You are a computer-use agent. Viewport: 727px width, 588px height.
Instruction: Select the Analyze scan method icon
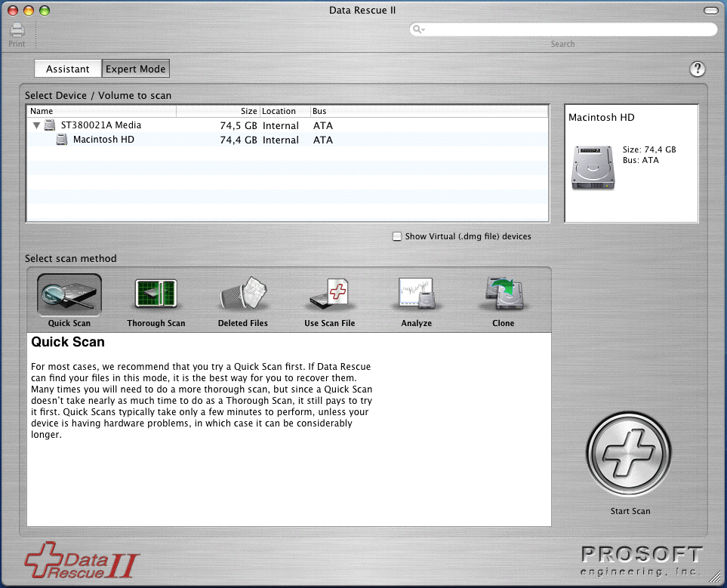tap(416, 294)
